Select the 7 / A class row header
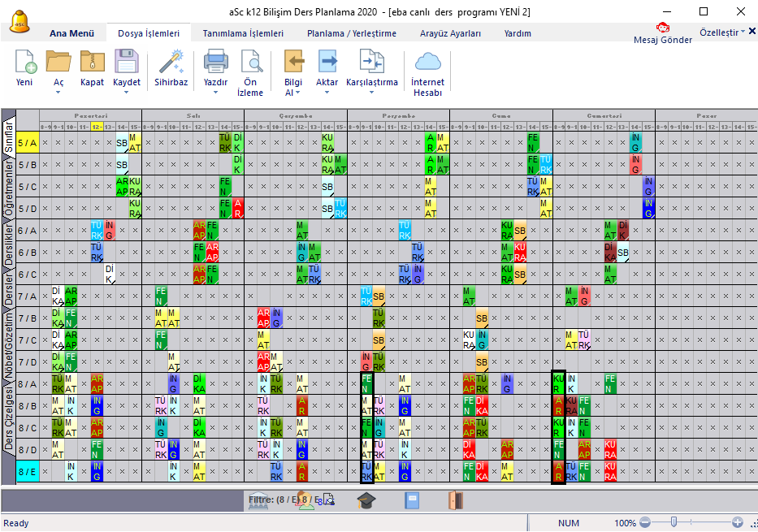The image size is (758, 532). click(28, 296)
